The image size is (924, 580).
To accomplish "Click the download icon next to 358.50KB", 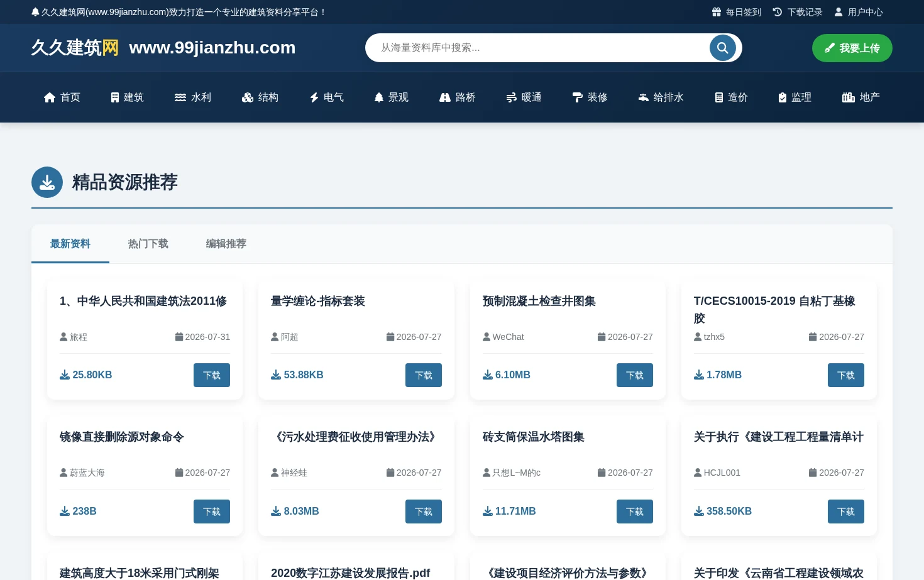I will pyautogui.click(x=699, y=512).
